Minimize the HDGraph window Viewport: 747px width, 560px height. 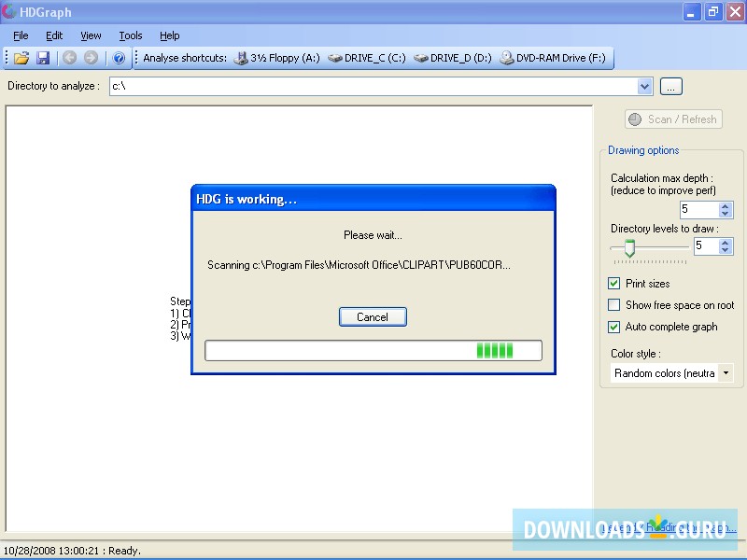pyautogui.click(x=691, y=12)
